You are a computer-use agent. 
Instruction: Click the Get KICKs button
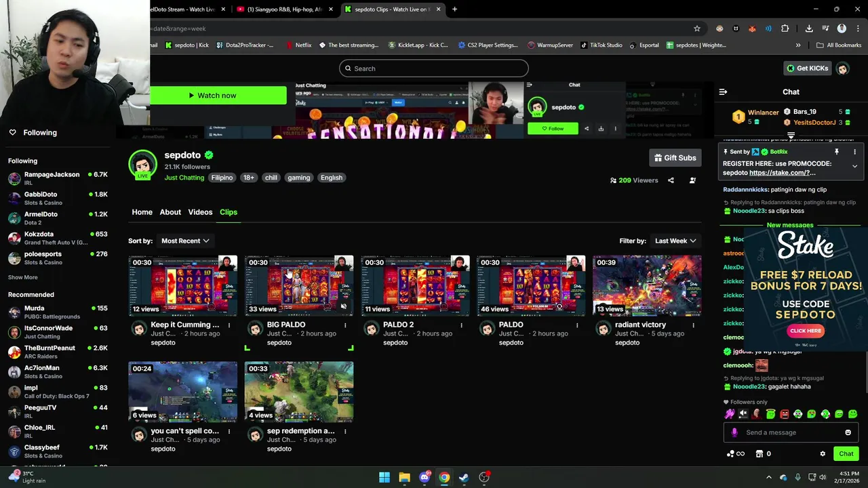point(807,68)
